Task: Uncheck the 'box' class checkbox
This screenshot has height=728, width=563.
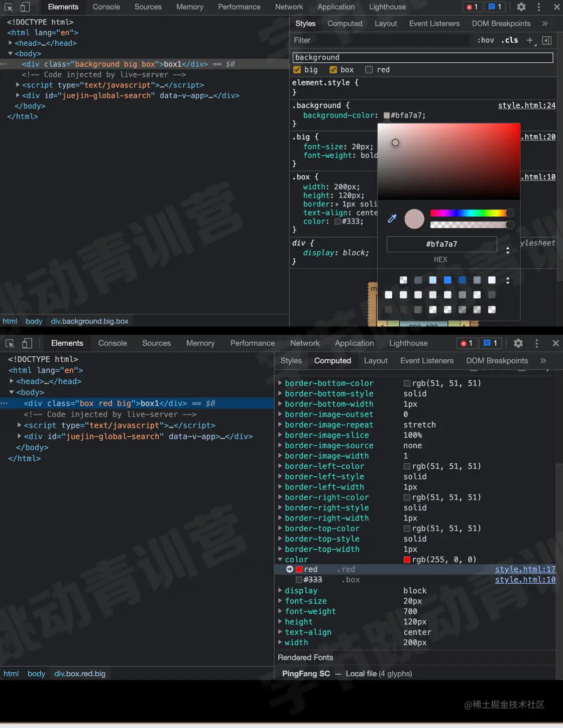Action: (333, 70)
